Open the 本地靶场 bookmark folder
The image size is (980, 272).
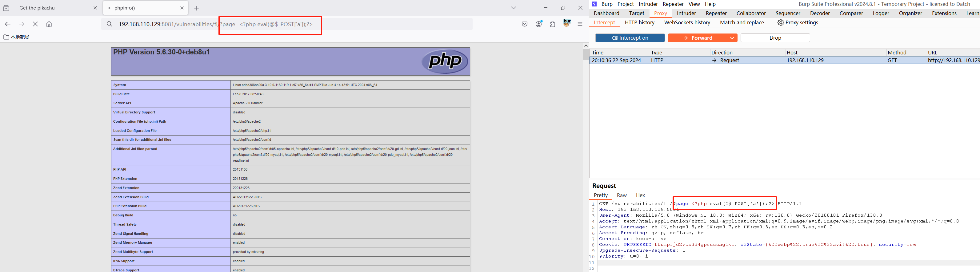point(16,37)
